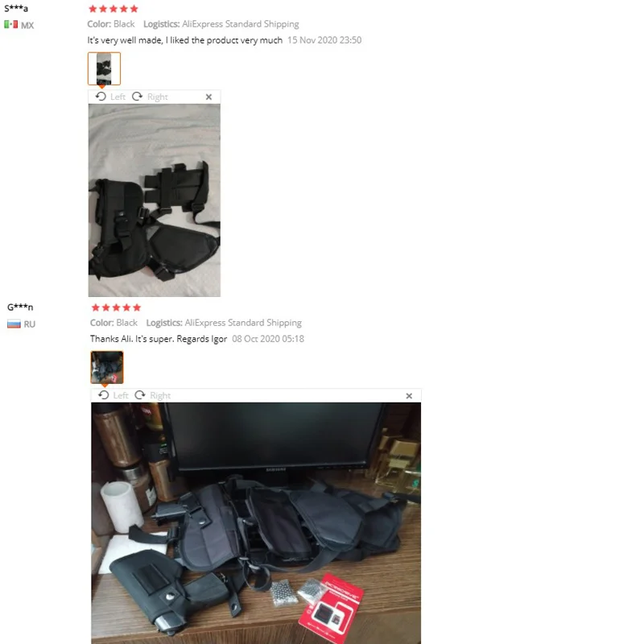
Task: Click the 'Left' label in S***a's photo toolbar
Action: point(118,97)
